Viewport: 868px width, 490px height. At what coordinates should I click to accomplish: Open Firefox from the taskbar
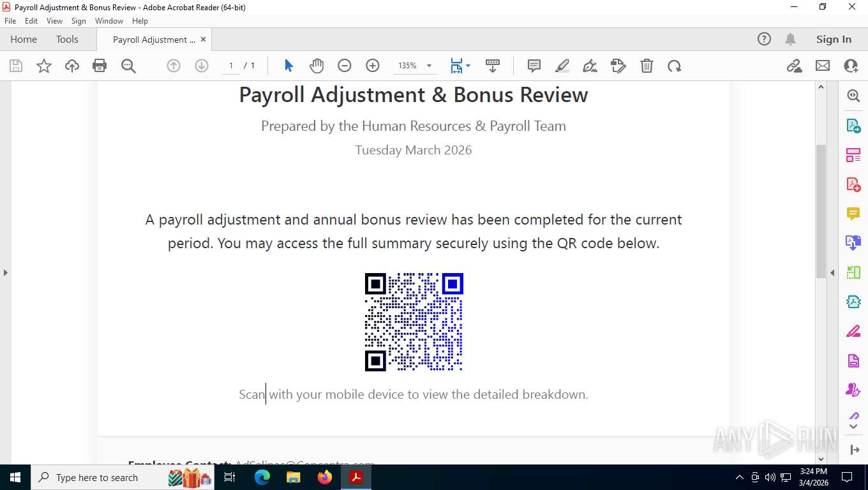(x=325, y=477)
